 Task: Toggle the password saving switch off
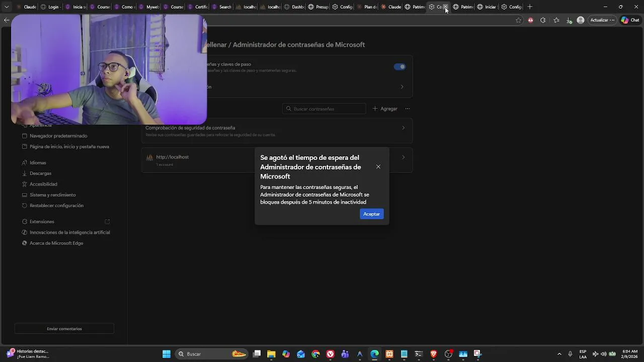click(399, 67)
